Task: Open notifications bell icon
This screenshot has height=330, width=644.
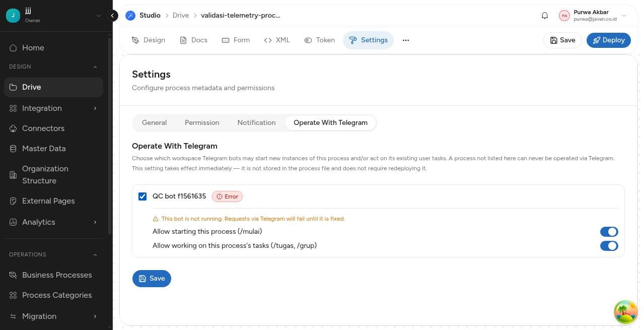Action: (x=545, y=16)
